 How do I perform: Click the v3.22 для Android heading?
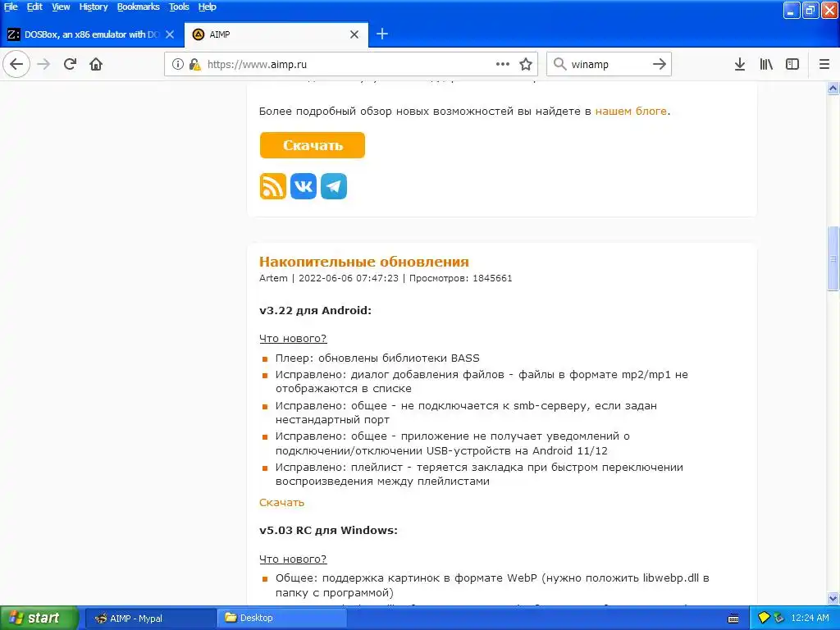tap(315, 311)
